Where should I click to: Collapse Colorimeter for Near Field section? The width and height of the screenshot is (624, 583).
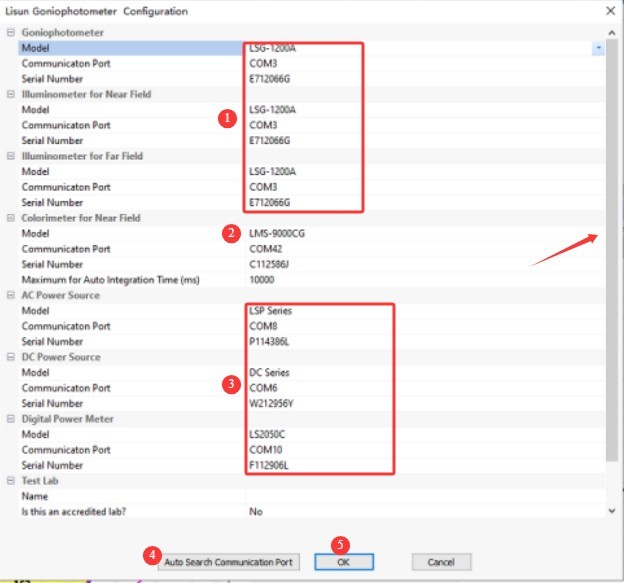[11, 218]
